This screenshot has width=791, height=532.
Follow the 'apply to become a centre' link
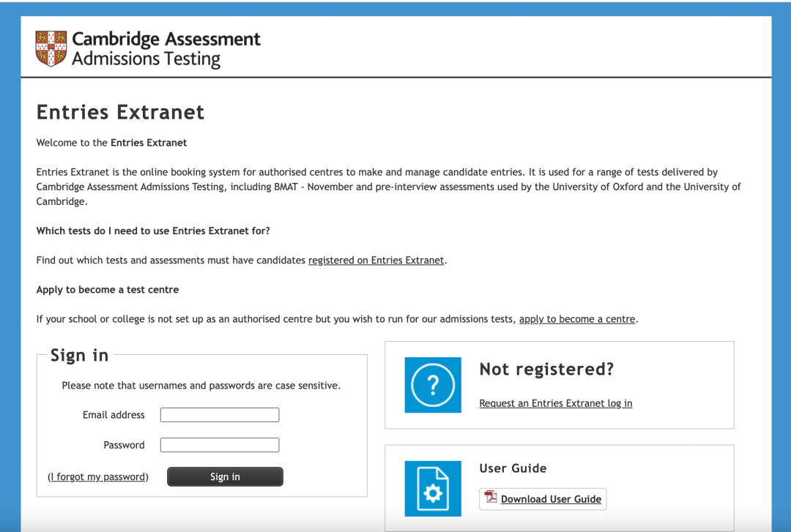(x=577, y=319)
